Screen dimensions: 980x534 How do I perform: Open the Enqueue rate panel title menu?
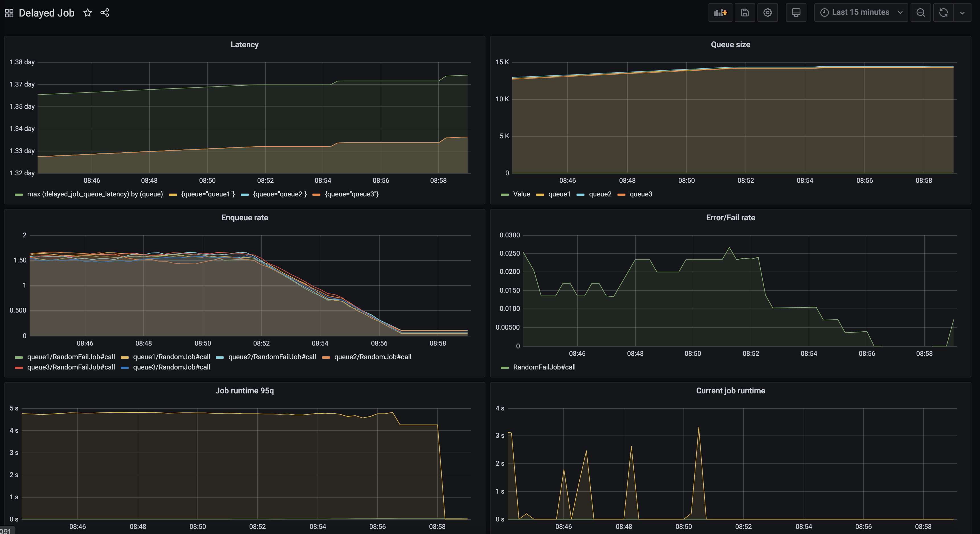click(x=244, y=218)
